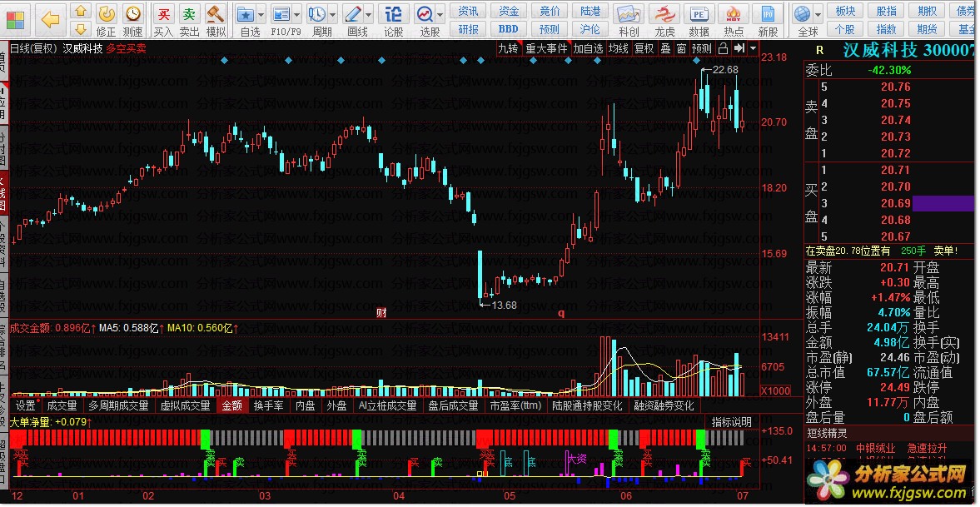980x507 pixels.
Task: Switch to 成交量 volume tab
Action: (x=62, y=405)
